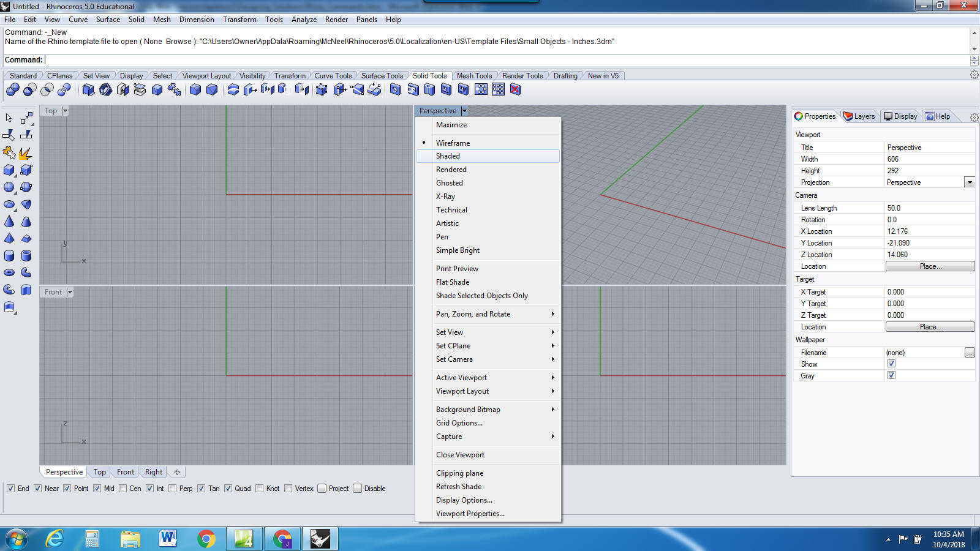This screenshot has width=980, height=551.
Task: Open Google Chrome from the taskbar
Action: point(206,539)
